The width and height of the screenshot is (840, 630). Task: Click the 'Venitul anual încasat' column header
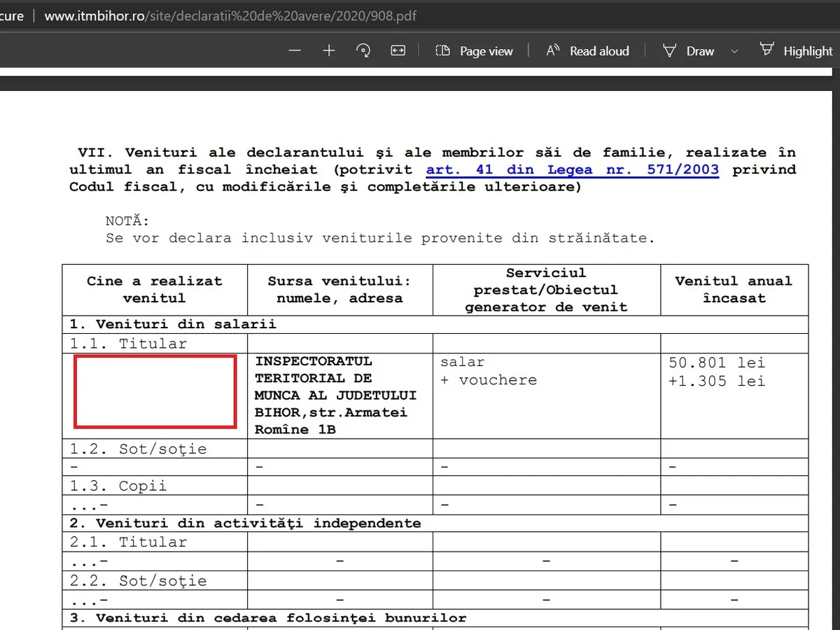[x=734, y=289]
